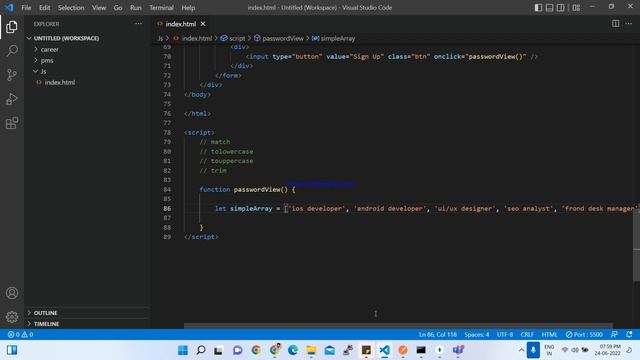Expand the pms folder
The height and width of the screenshot is (360, 640).
tap(47, 60)
